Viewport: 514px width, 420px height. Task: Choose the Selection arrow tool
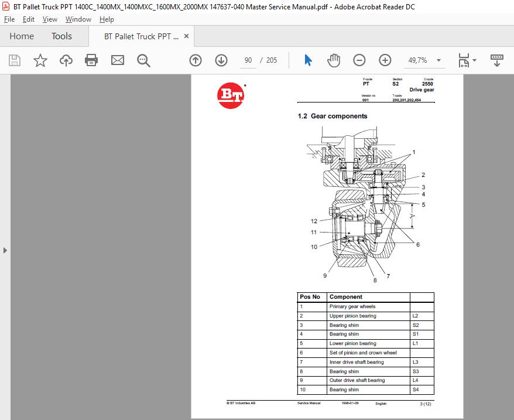[308, 60]
